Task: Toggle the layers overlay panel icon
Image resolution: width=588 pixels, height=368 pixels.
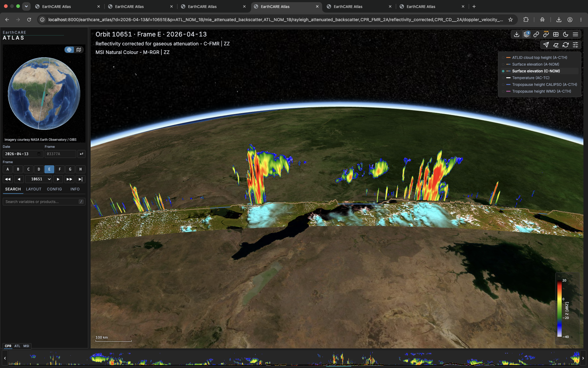Action: 526,35
